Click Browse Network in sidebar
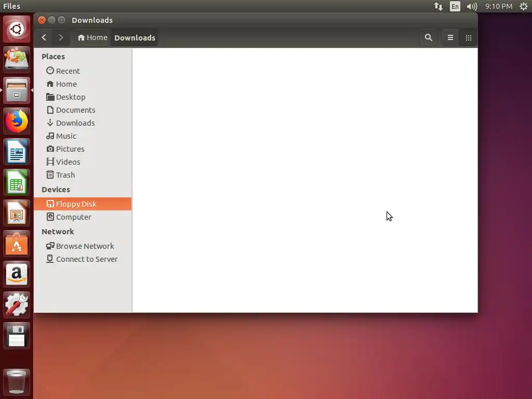Image resolution: width=532 pixels, height=399 pixels. tap(83, 246)
